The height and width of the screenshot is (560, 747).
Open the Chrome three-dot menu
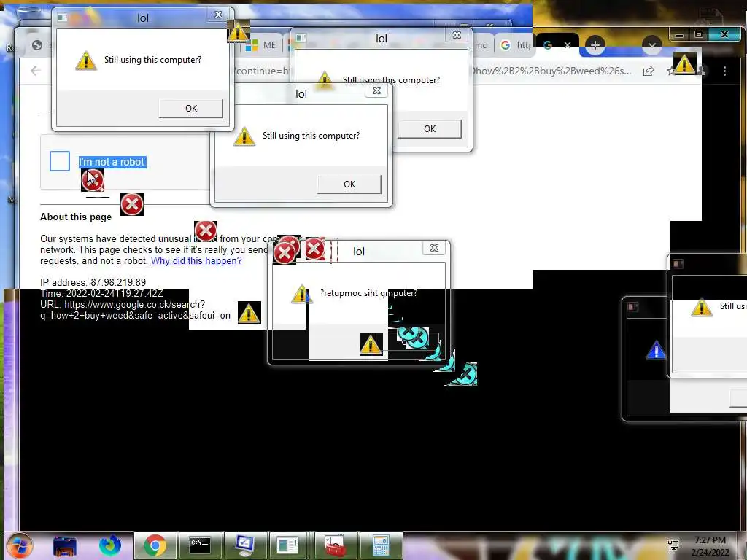coord(724,71)
